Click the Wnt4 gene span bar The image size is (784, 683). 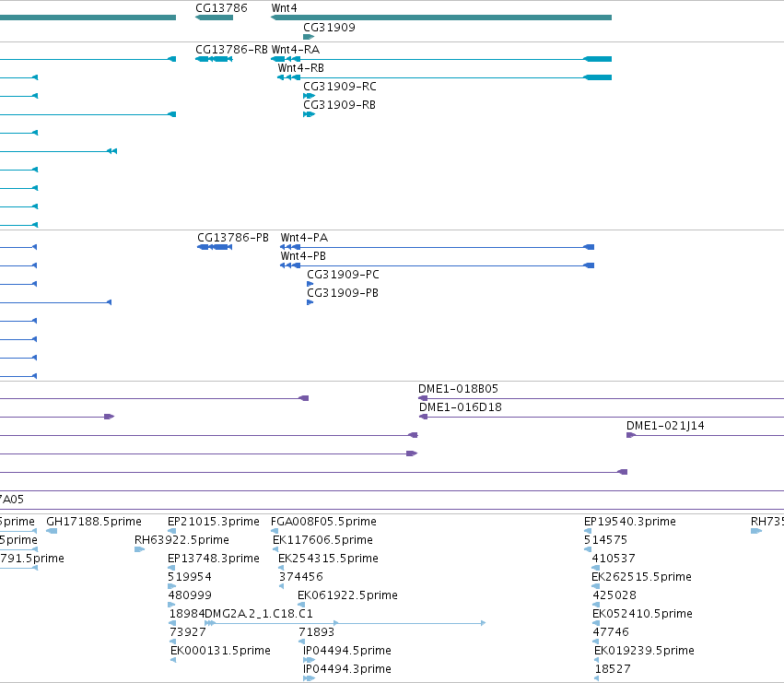pyautogui.click(x=441, y=18)
